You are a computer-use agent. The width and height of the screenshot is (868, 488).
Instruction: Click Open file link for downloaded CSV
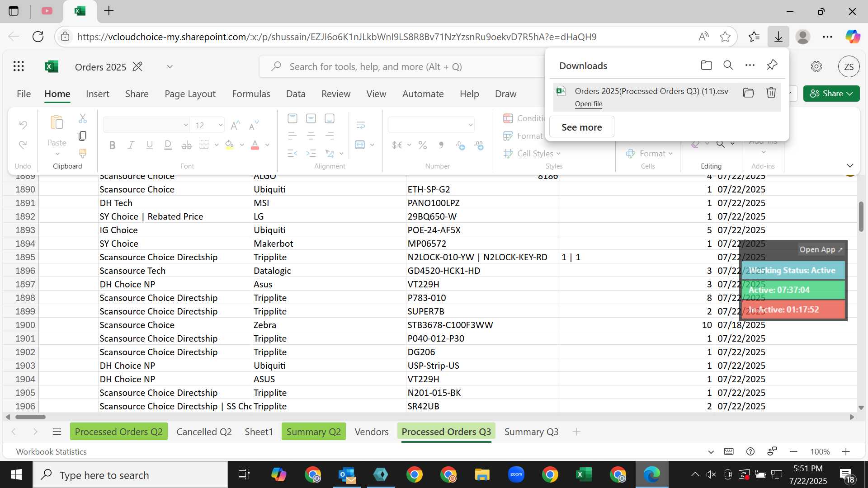point(588,104)
